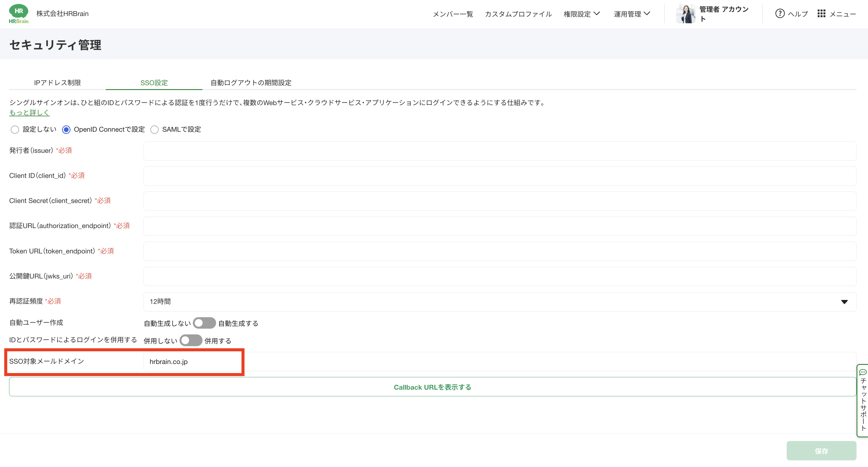This screenshot has width=868, height=467.
Task: Open the grid menu icon
Action: pos(821,14)
